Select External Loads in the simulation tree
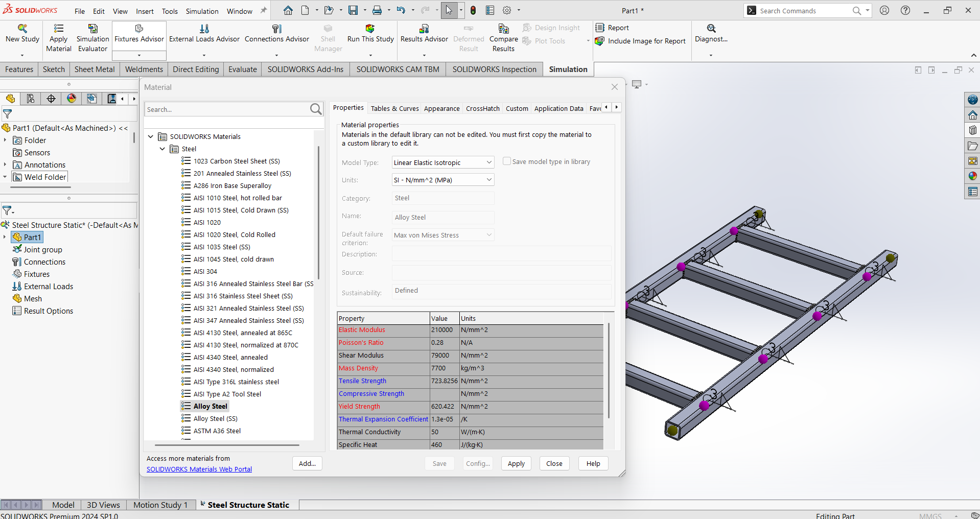Viewport: 980px width, 519px height. [x=49, y=286]
